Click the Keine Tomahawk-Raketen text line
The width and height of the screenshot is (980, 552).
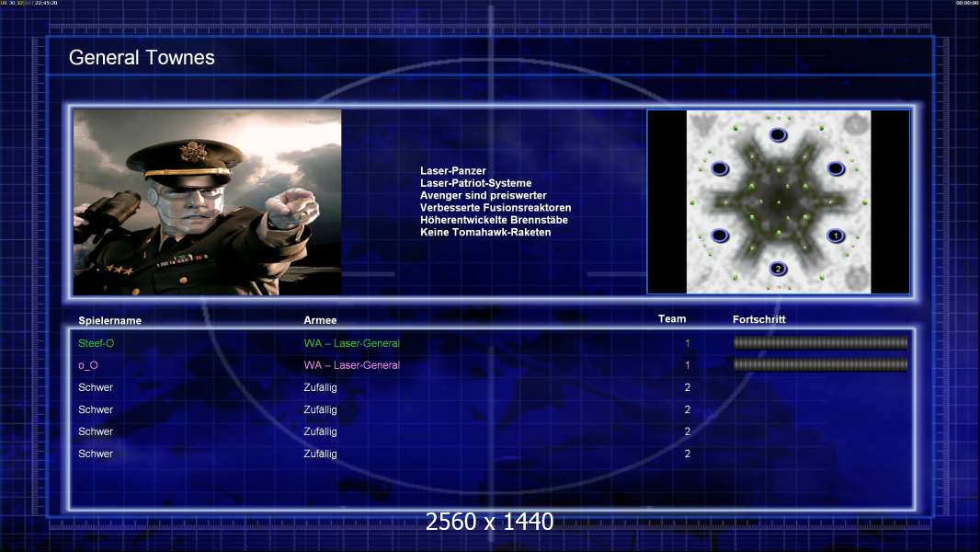[485, 232]
